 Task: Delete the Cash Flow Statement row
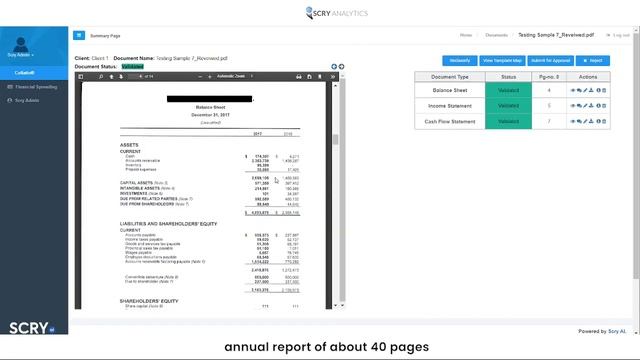tap(604, 121)
